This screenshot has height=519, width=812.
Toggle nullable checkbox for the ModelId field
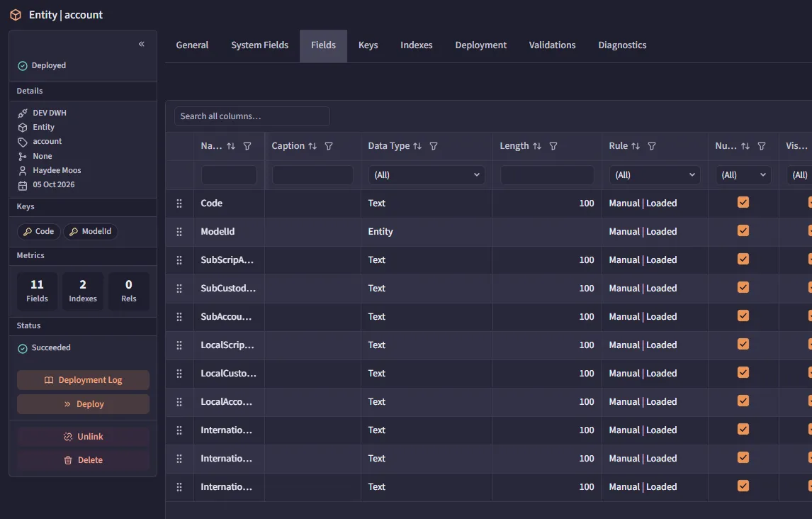click(743, 230)
